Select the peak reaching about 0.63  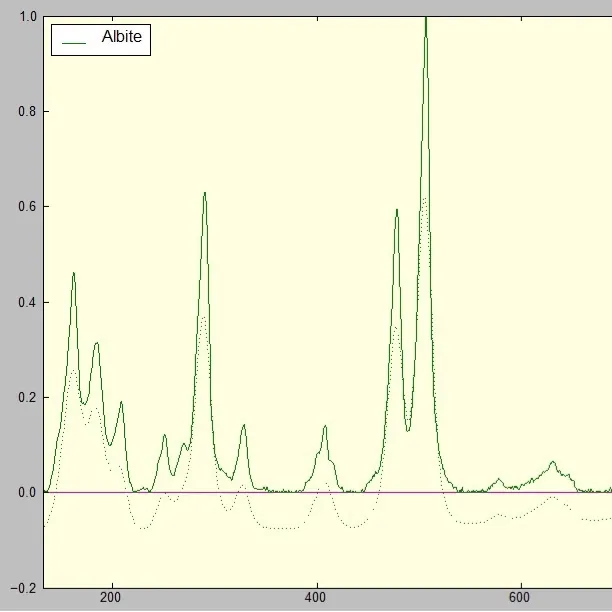(x=205, y=194)
